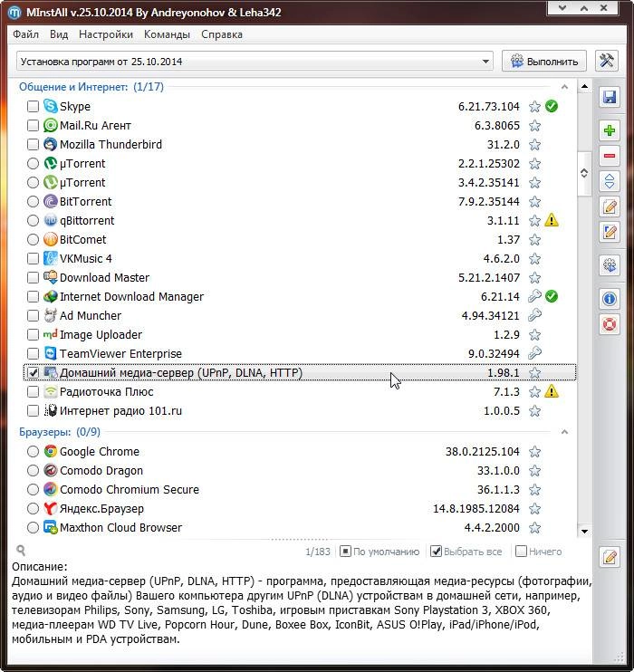Click the Skype application icon
This screenshot has width=634, height=672.
point(50,106)
